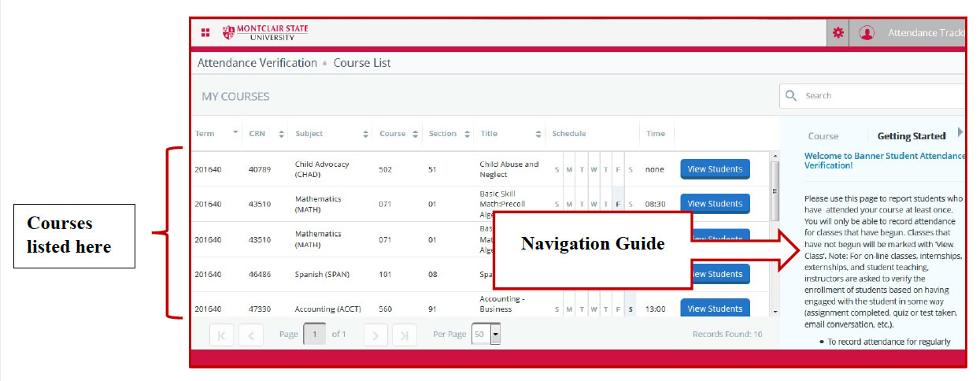Sort the course list by Term
Image resolution: width=980 pixels, height=381 pixels.
[x=235, y=133]
